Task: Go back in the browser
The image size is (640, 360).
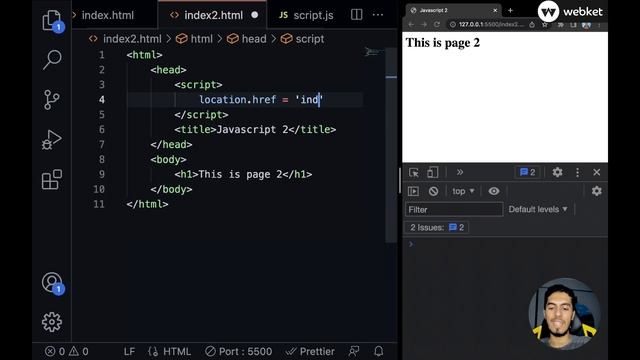Action: pyautogui.click(x=411, y=24)
